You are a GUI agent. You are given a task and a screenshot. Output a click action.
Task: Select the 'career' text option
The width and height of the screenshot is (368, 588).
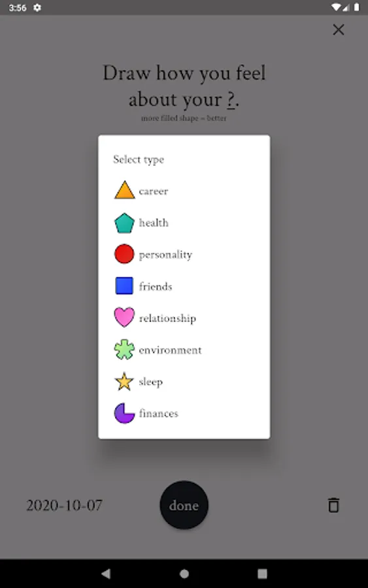pyautogui.click(x=154, y=191)
